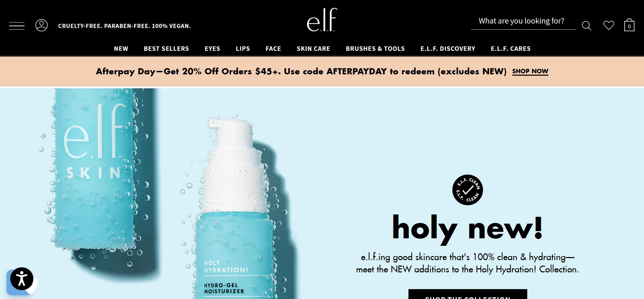This screenshot has height=299, width=644.
Task: Click the Shop the Collection button
Action: click(x=468, y=294)
